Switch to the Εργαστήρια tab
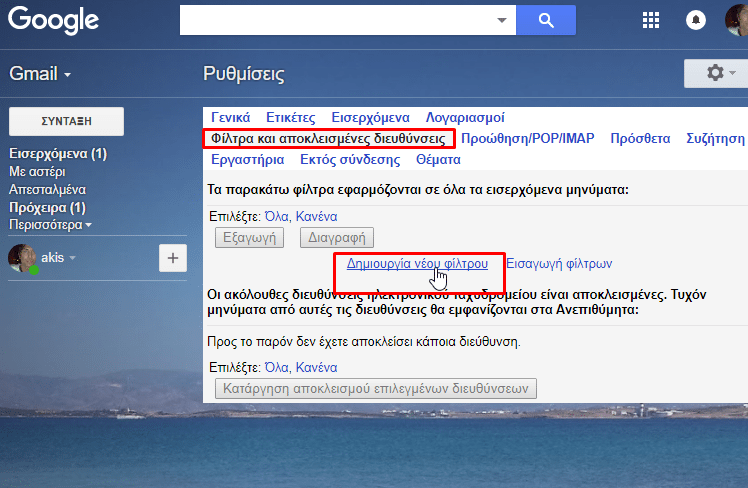Image resolution: width=748 pixels, height=488 pixels. point(248,160)
